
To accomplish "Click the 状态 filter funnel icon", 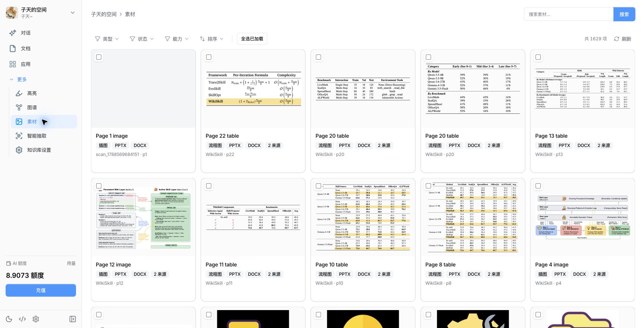I will 132,39.
